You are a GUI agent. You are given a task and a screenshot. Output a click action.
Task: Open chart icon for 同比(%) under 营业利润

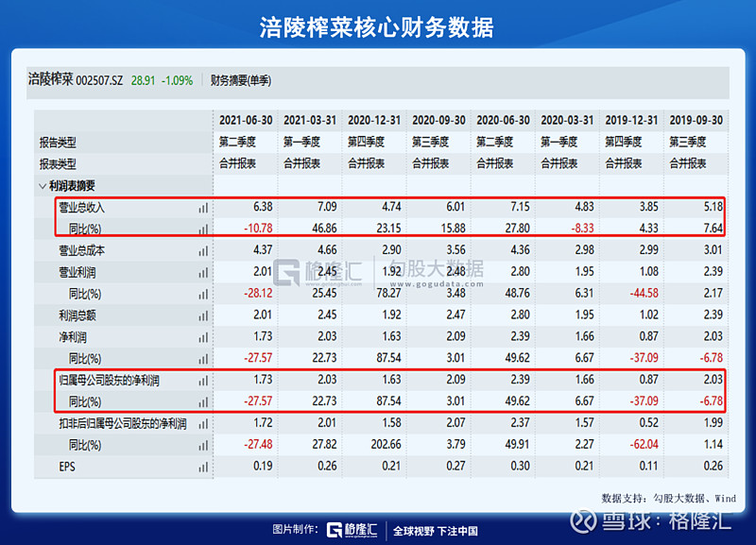[x=203, y=295]
